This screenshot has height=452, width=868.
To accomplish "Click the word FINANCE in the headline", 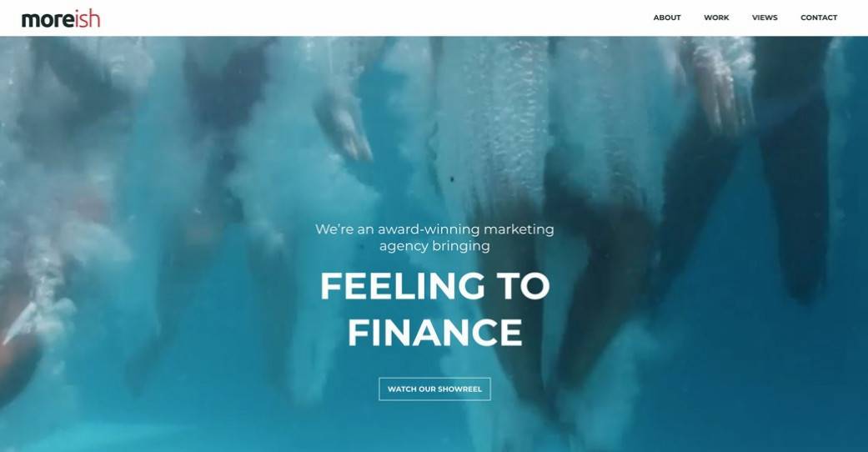I will [434, 333].
